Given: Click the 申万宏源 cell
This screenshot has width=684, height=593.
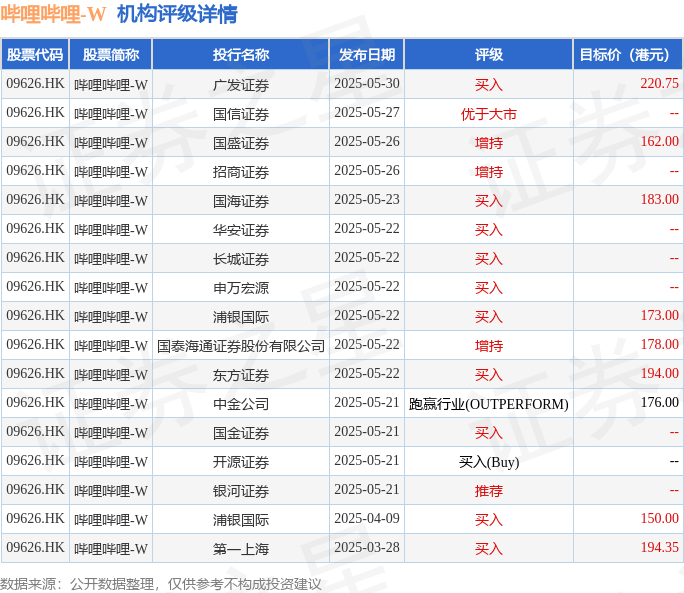Looking at the screenshot, I should click(241, 288).
